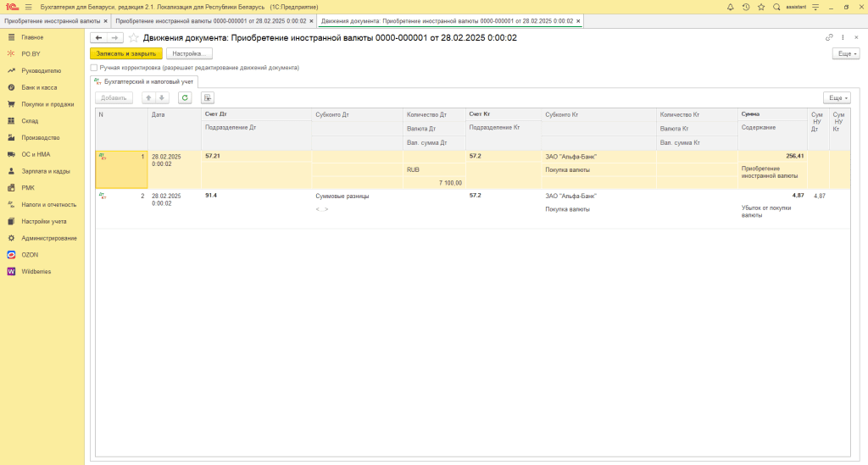Image resolution: width=868 pixels, height=465 pixels.
Task: Copy link to document chain icon
Action: coord(829,37)
